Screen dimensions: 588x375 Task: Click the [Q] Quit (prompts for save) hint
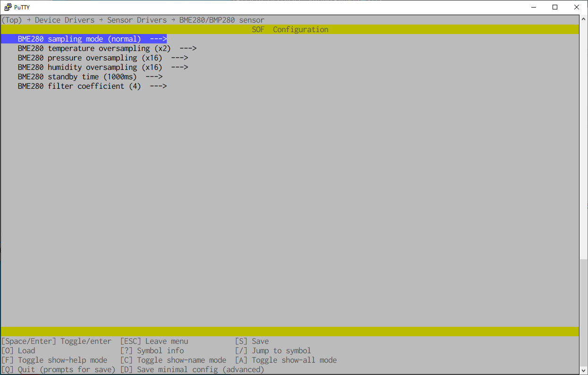[59, 370]
